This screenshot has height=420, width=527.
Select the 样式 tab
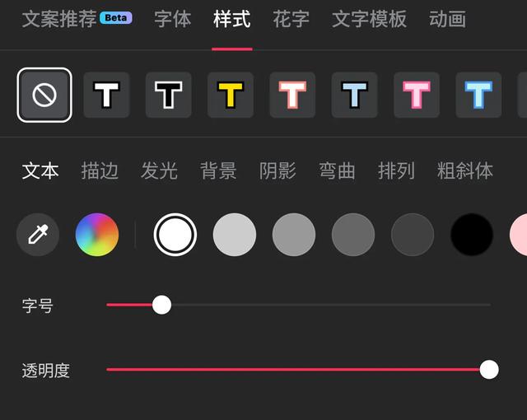[x=232, y=19]
